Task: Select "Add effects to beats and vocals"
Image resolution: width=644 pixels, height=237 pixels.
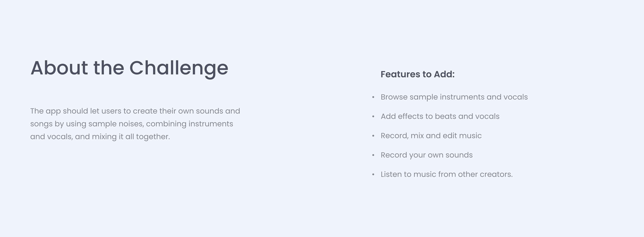Action: click(440, 116)
